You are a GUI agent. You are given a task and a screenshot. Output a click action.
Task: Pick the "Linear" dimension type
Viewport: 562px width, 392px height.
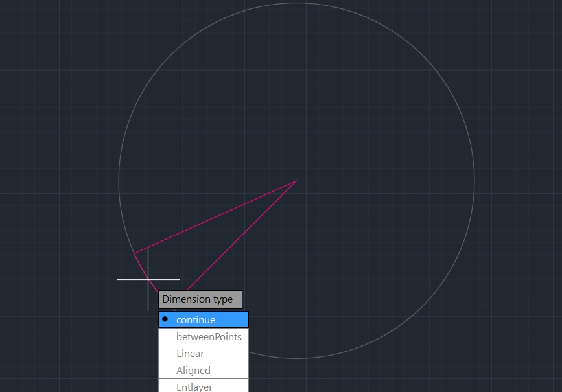click(x=203, y=354)
